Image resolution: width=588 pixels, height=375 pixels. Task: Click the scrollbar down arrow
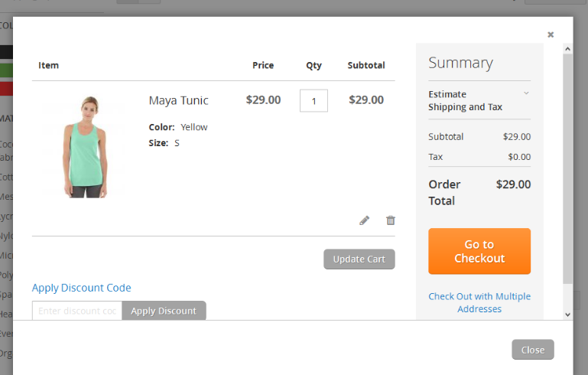tap(567, 315)
